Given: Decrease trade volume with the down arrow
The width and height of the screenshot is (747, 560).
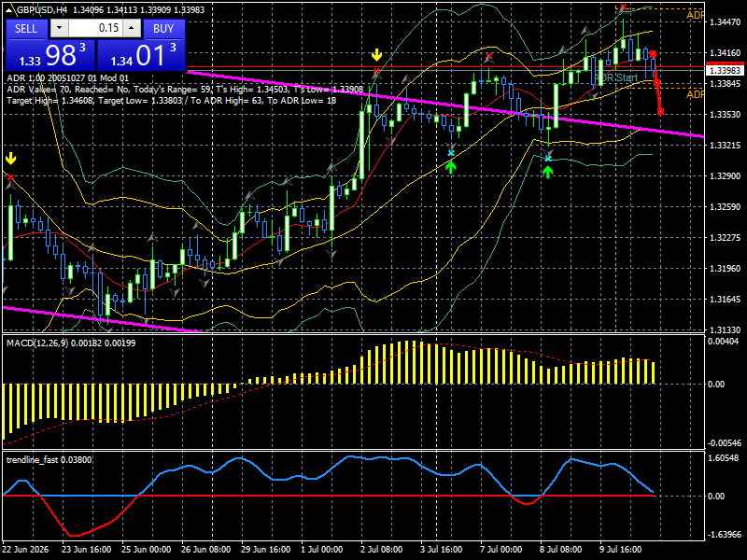Looking at the screenshot, I should 59,28.
